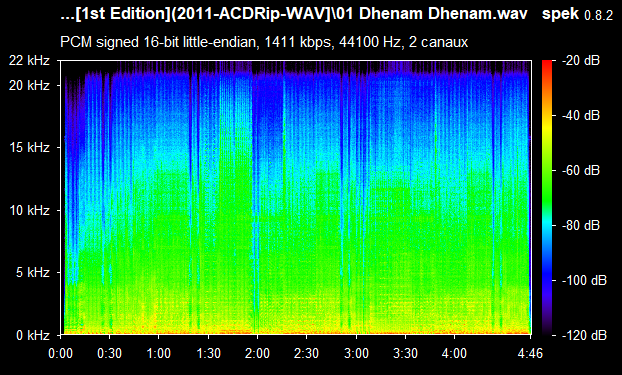Click the 10 kHz frequency axis label
Screen dimensions: 622x375
tap(30, 210)
